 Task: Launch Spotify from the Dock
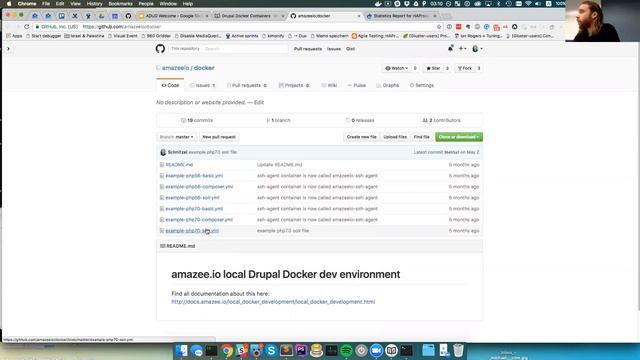(x=346, y=351)
